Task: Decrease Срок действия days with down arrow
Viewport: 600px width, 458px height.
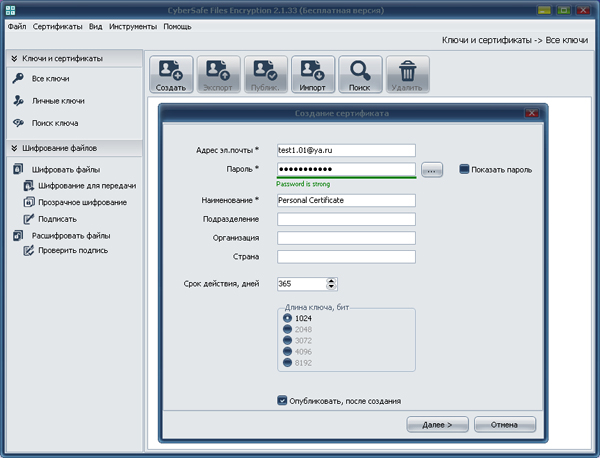Action: point(331,287)
